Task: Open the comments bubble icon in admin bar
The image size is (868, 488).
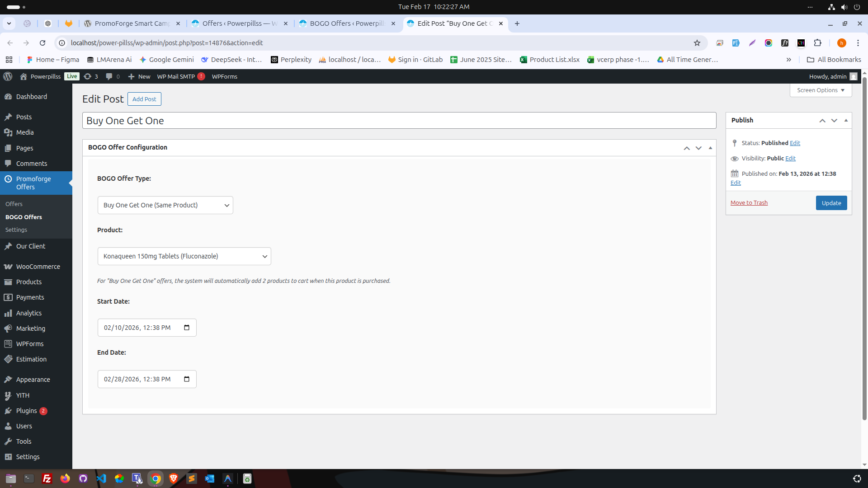Action: click(x=109, y=76)
